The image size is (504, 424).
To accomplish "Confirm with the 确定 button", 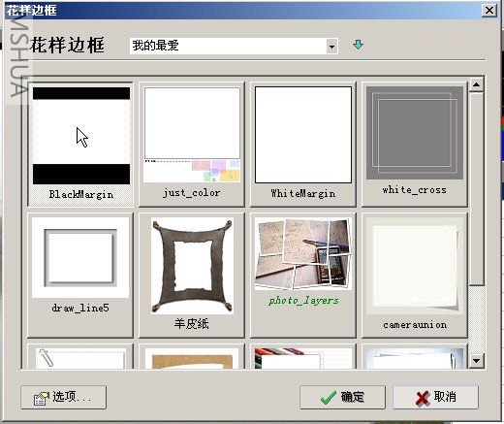I will pyautogui.click(x=342, y=397).
